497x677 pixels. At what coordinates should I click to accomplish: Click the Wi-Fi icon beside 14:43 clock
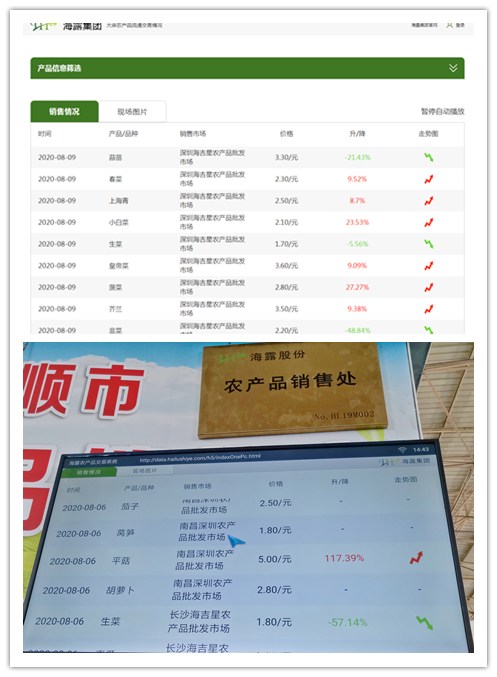(x=402, y=450)
